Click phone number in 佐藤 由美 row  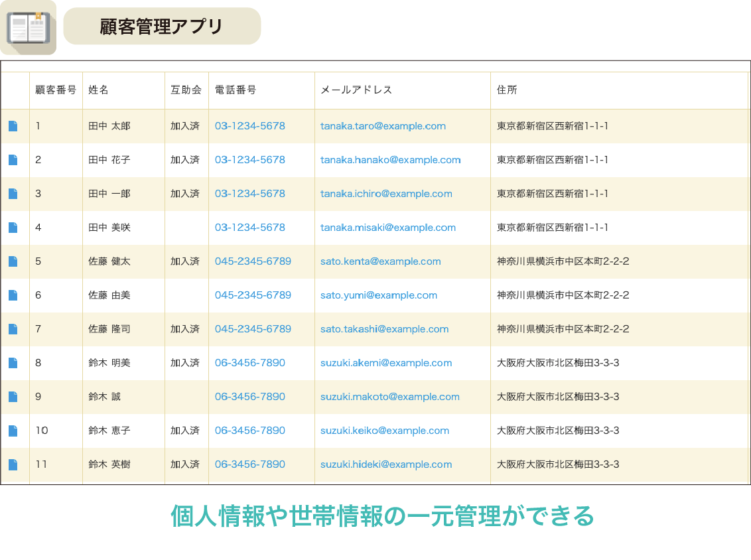[253, 295]
